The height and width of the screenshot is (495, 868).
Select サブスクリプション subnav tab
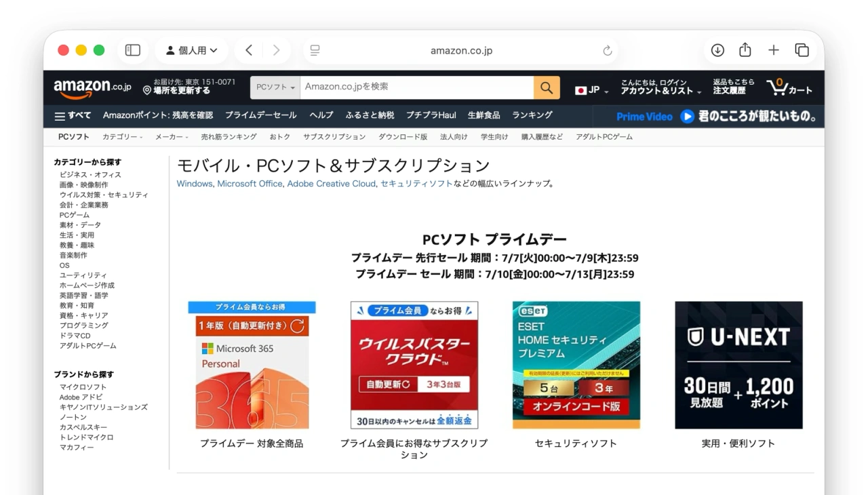point(334,137)
